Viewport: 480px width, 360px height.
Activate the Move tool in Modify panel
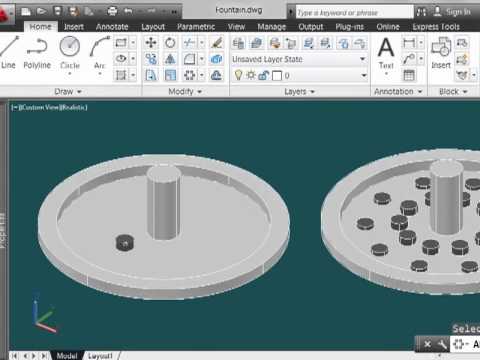(151, 43)
